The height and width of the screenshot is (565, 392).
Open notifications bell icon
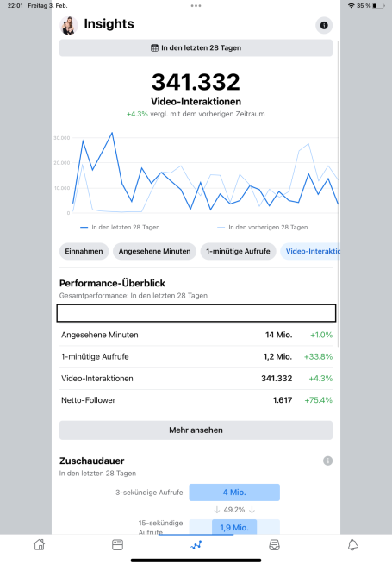point(352,545)
